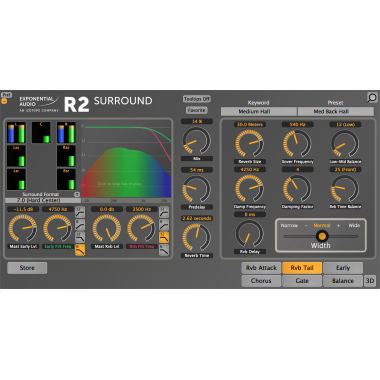Click the Xover Frequency knob
This screenshot has width=380, height=380.
[x=297, y=143]
